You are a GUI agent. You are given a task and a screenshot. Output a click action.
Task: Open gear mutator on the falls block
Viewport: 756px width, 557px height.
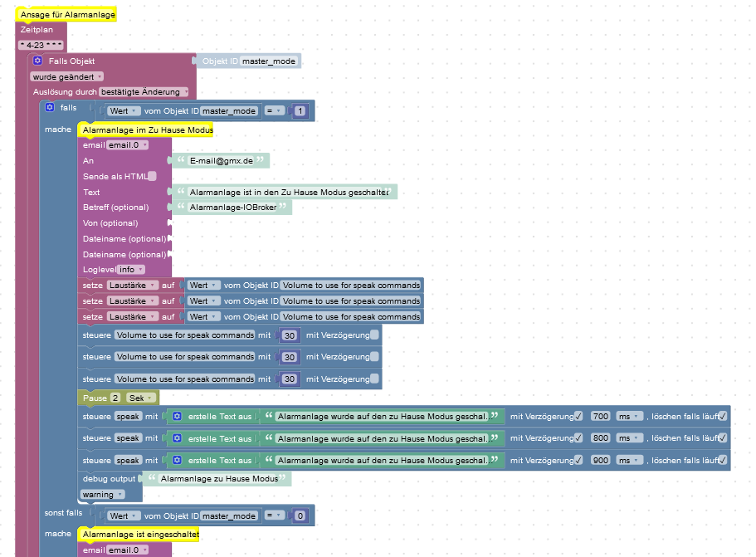50,107
